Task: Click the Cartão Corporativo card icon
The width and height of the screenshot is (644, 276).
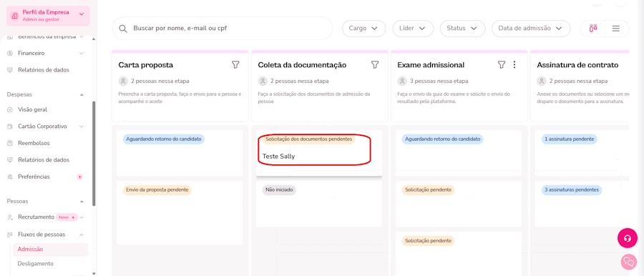Action: coord(10,127)
